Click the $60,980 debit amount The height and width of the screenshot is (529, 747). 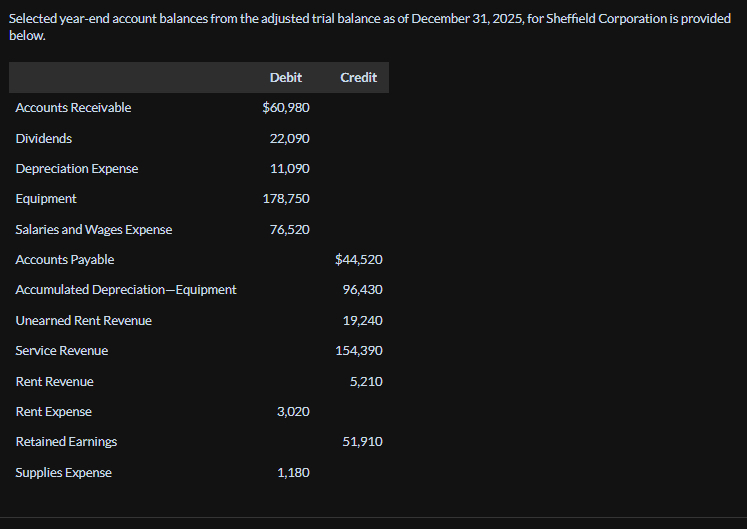(x=286, y=108)
